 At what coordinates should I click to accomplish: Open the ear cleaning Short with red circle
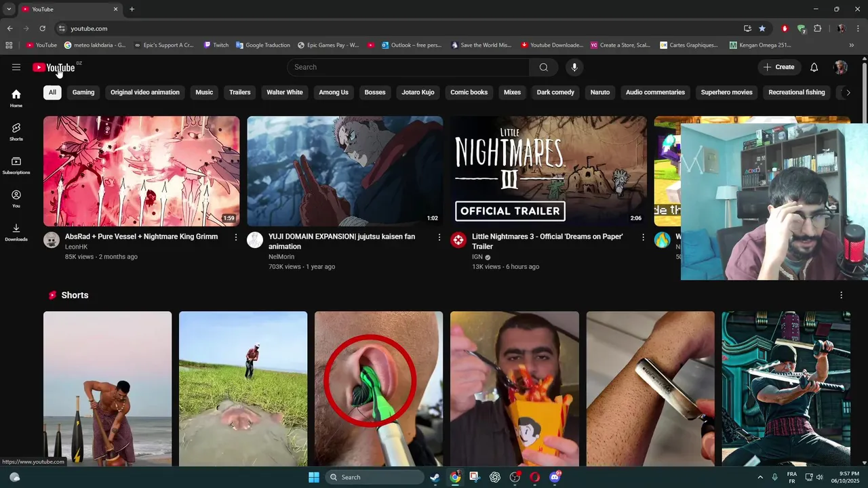click(378, 388)
